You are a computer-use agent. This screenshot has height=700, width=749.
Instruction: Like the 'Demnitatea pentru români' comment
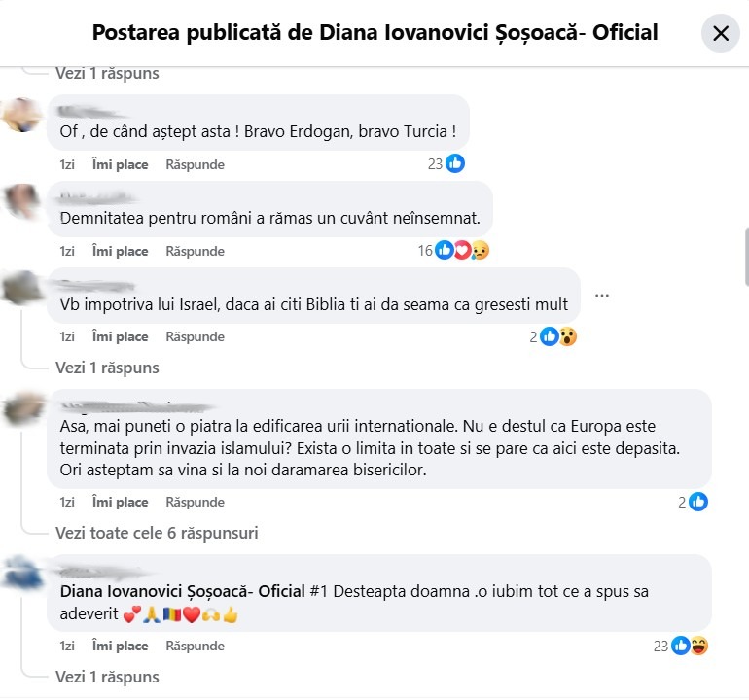tap(120, 251)
